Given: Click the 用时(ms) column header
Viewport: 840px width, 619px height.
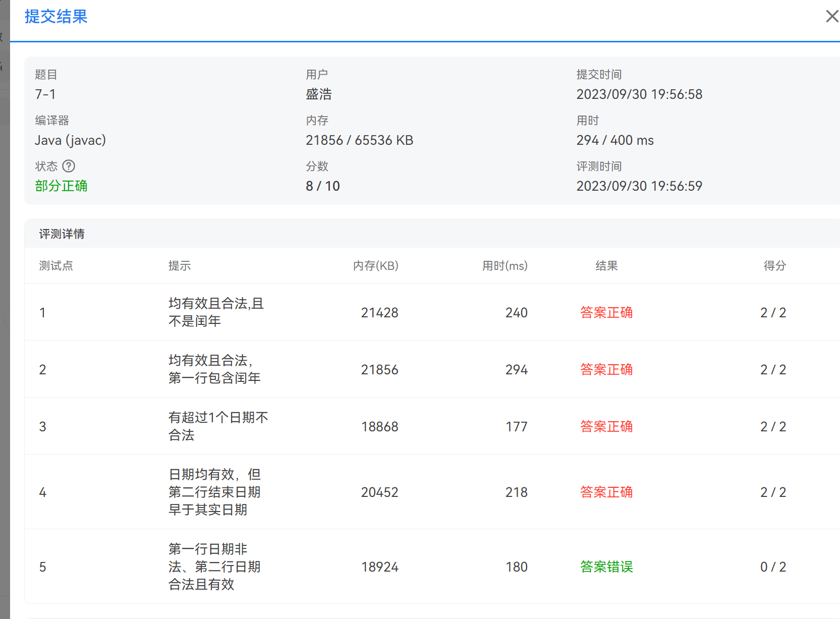Looking at the screenshot, I should click(x=505, y=266).
